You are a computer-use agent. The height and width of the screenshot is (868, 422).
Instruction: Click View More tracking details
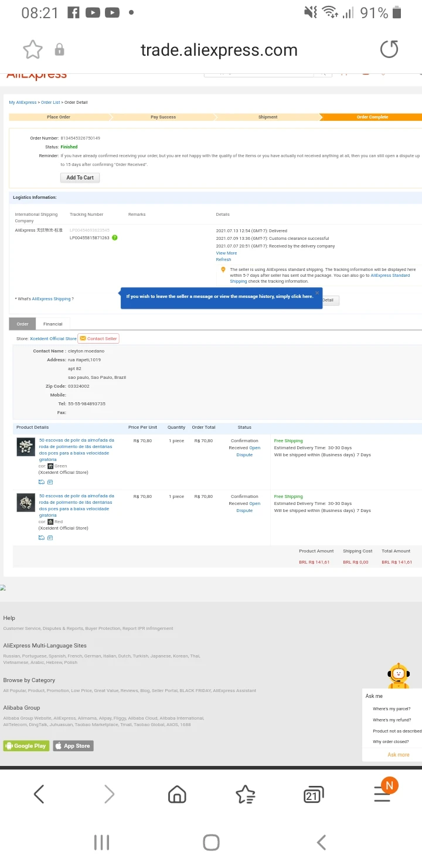(x=226, y=253)
